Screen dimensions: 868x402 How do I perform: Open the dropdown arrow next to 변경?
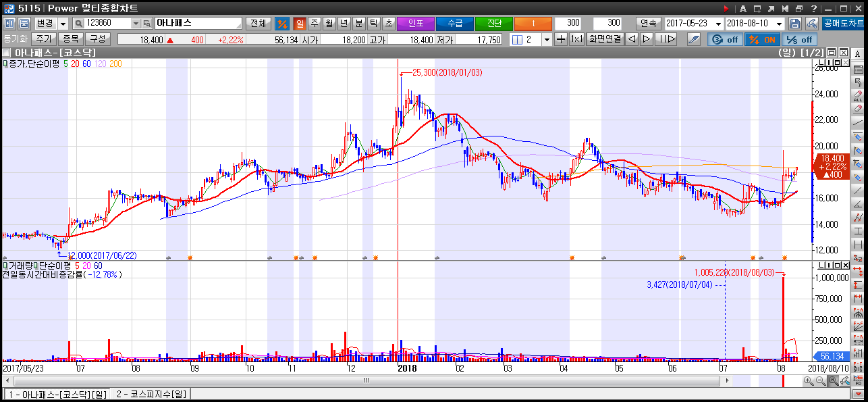click(63, 23)
